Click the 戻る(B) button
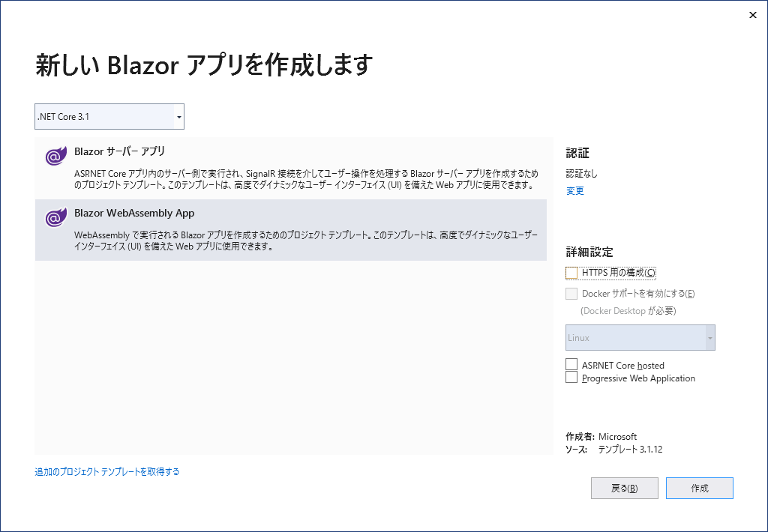Image resolution: width=768 pixels, height=532 pixels. 625,488
